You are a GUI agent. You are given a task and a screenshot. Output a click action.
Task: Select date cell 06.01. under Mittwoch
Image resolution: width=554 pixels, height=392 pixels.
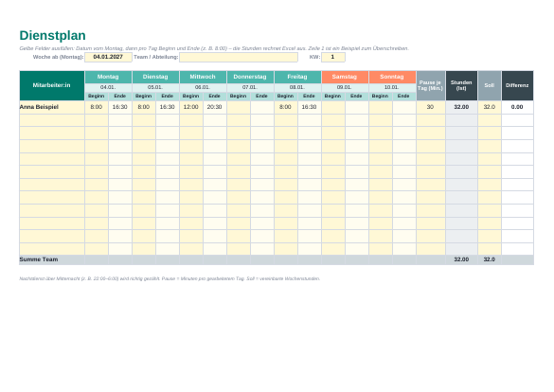203,87
